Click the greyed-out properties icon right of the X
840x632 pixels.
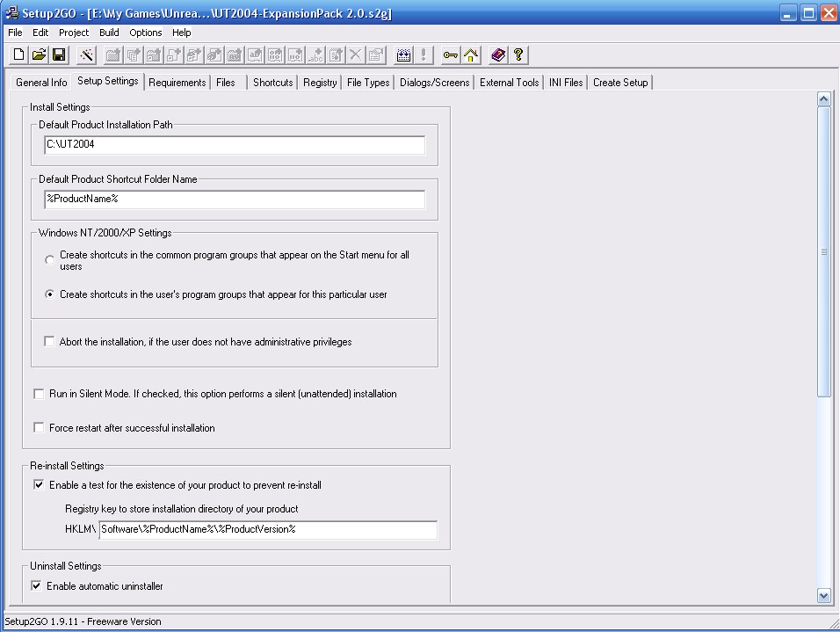[376, 54]
